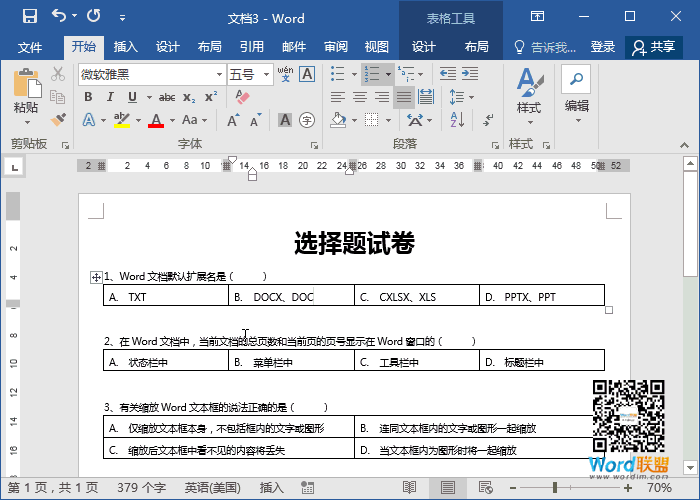700x500 pixels.
Task: Toggle Show/Hide paragraph marks
Action: pyautogui.click(x=488, y=120)
